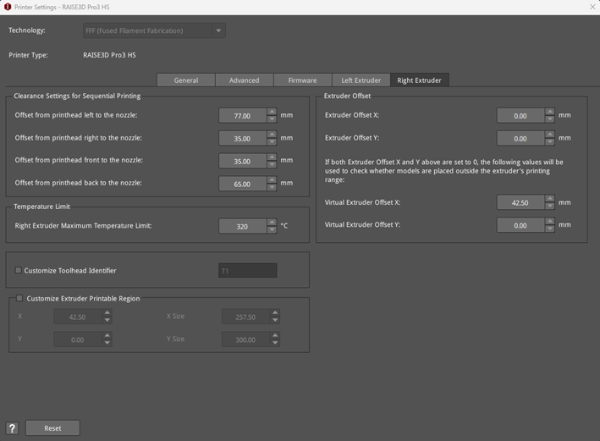
Task: Click the help question mark icon
Action: (x=12, y=427)
